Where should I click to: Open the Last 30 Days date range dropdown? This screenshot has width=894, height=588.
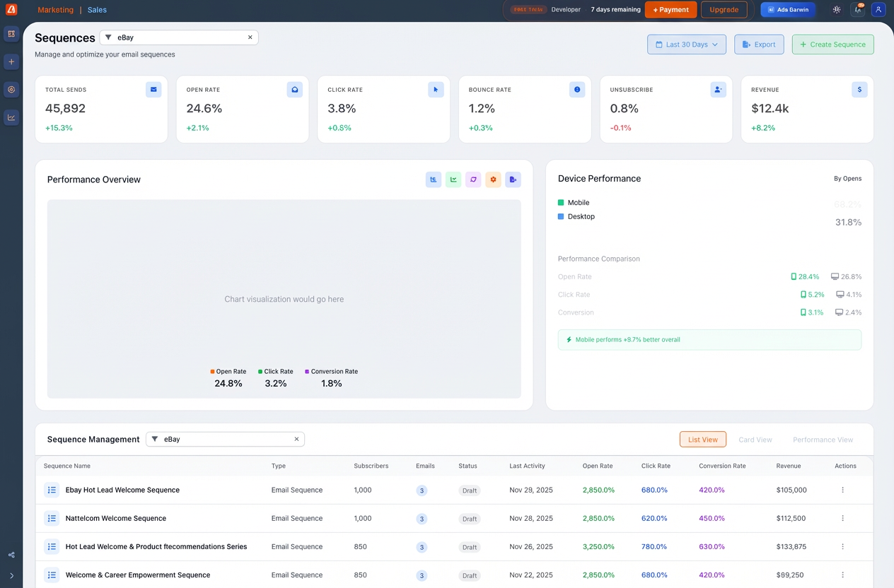tap(686, 45)
